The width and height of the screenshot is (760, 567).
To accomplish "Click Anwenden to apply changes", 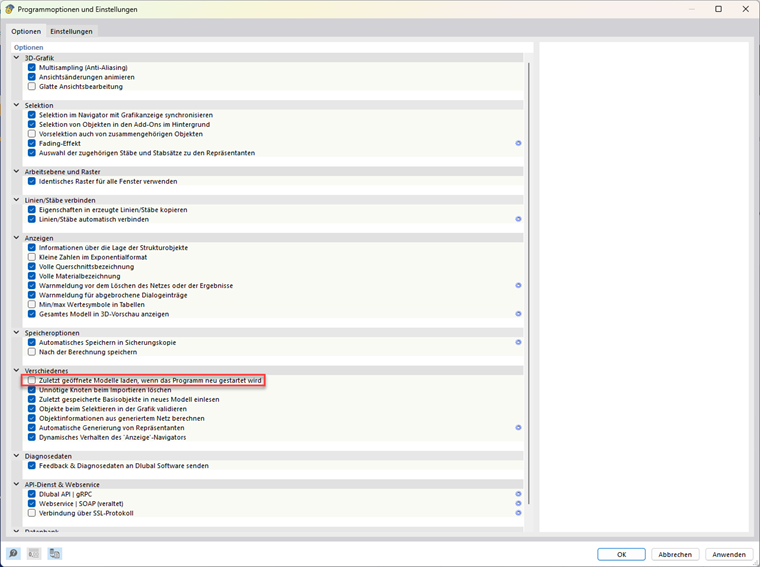I will pos(729,554).
